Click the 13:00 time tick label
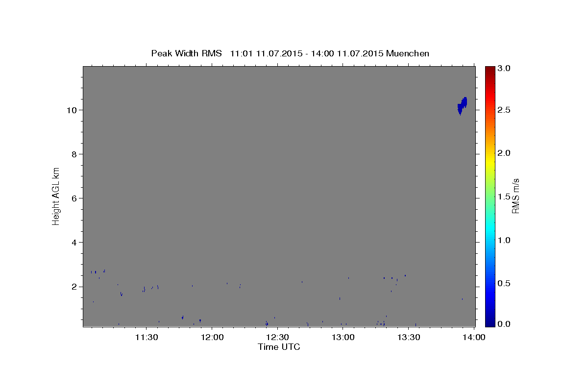 343,337
